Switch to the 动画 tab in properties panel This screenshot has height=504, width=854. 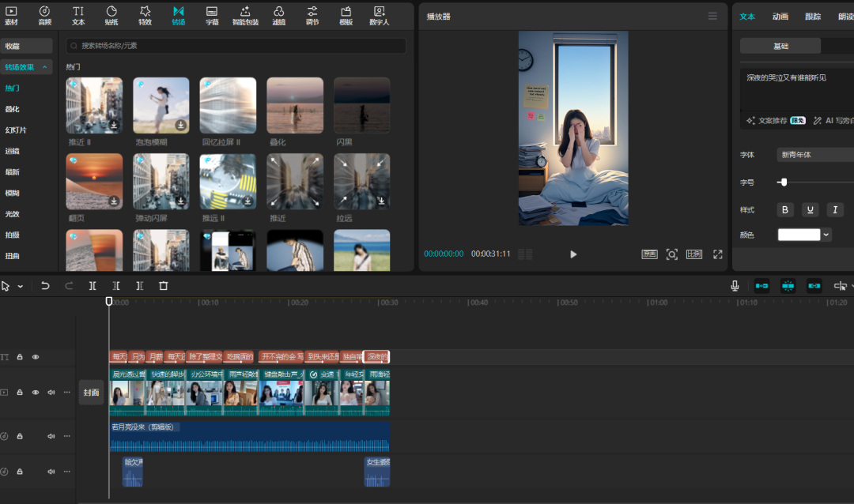pos(780,17)
